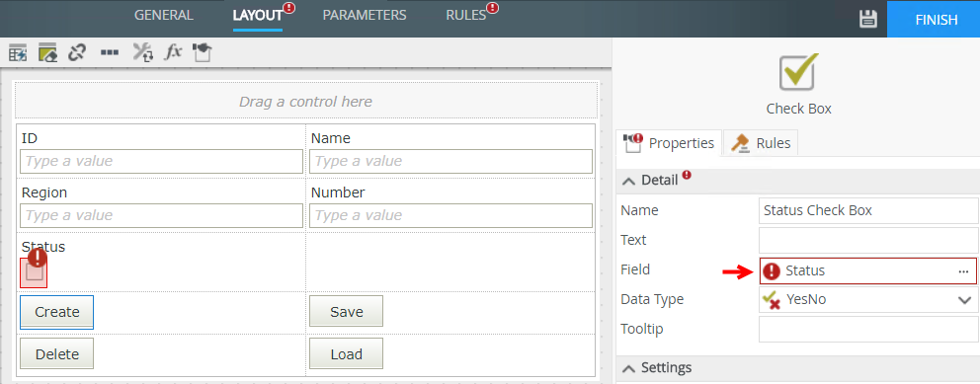Click the Text property input field
Screen dimensions: 980x384
[x=868, y=240]
